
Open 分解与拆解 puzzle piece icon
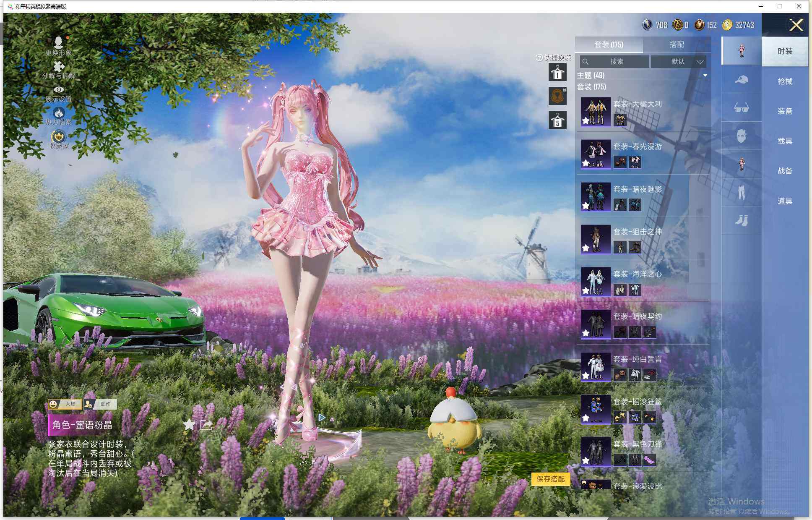click(x=59, y=66)
